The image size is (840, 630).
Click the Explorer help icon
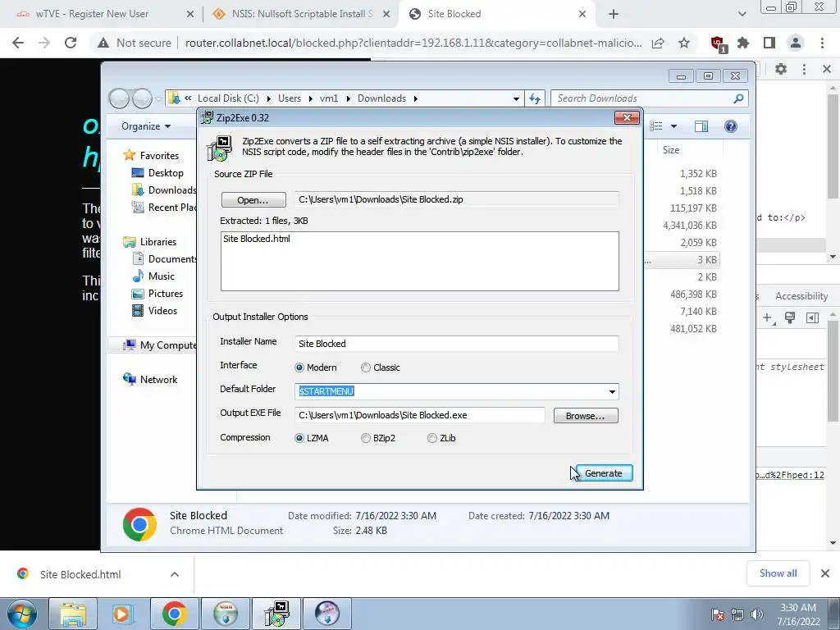point(731,126)
